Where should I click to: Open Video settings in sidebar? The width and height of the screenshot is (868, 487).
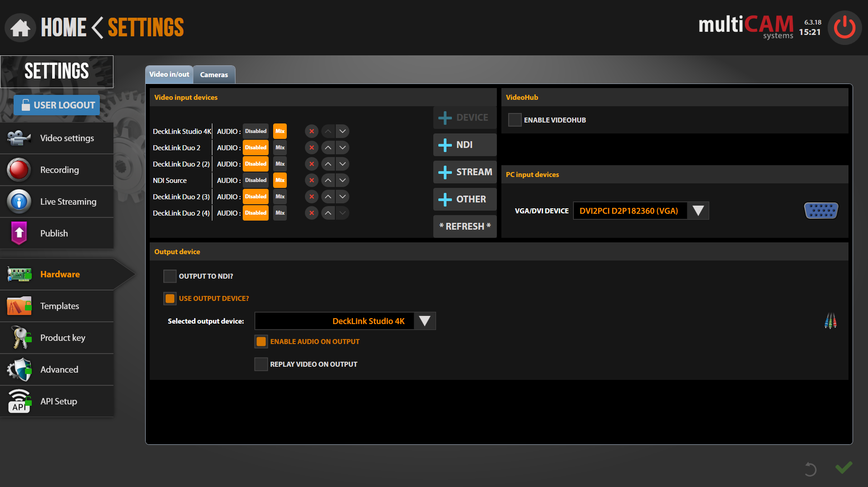point(57,138)
